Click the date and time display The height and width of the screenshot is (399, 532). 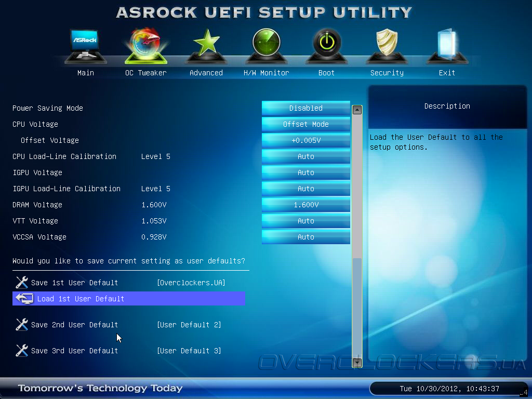pos(449,389)
